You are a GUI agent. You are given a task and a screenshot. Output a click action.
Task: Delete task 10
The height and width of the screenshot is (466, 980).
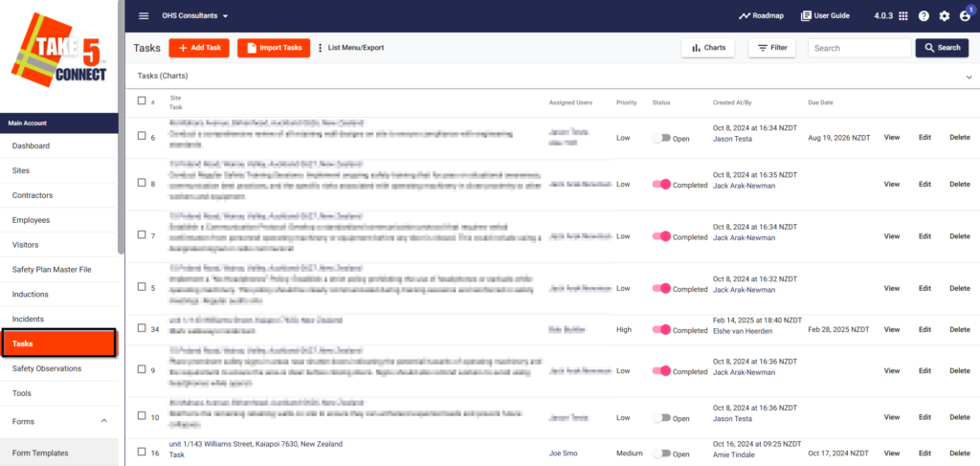[x=960, y=416]
